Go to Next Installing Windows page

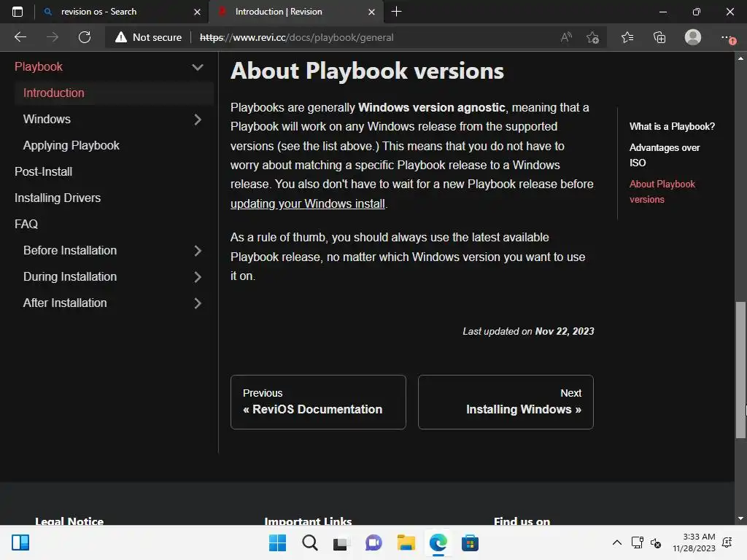point(506,402)
